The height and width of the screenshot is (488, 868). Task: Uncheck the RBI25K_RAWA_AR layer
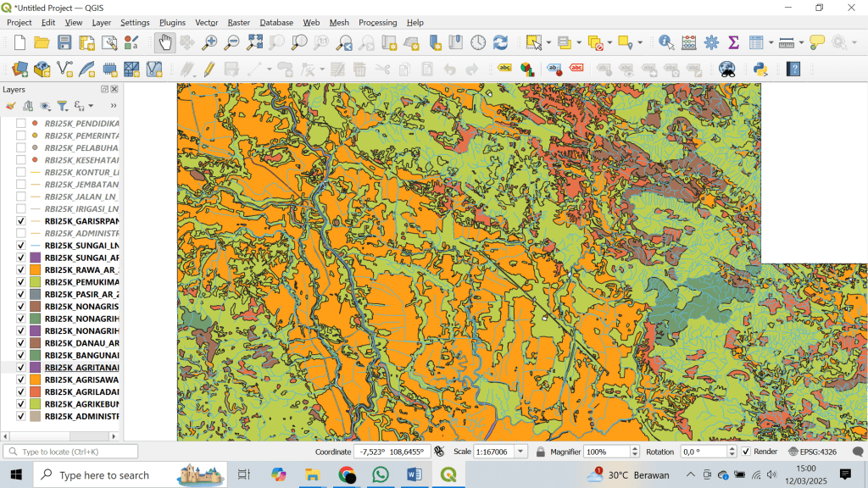pos(21,270)
